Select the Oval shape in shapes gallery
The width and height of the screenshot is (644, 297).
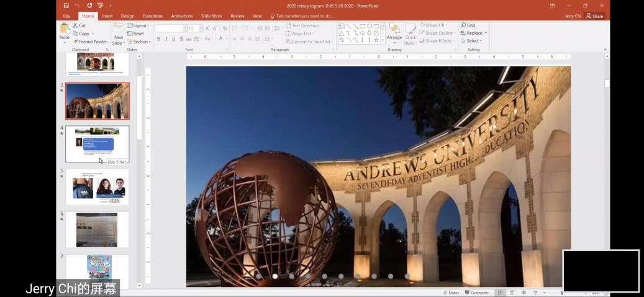(370, 26)
